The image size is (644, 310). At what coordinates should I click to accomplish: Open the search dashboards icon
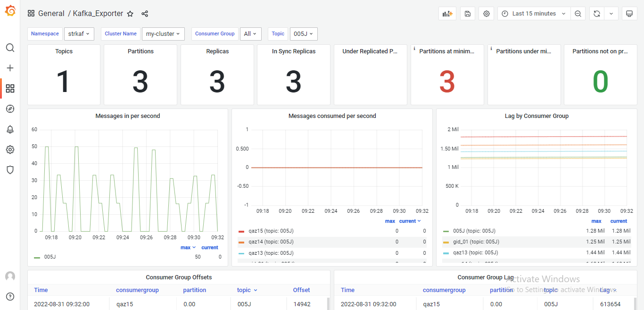pos(10,48)
